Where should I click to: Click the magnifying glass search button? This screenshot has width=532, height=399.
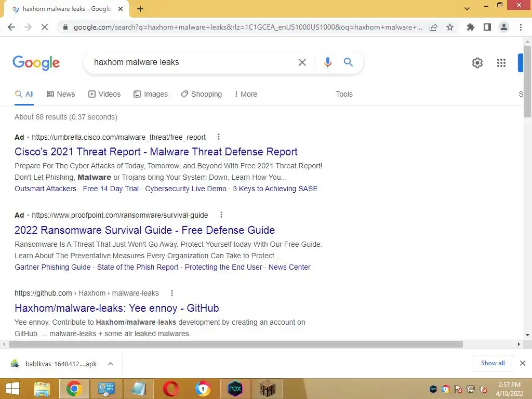click(x=348, y=62)
